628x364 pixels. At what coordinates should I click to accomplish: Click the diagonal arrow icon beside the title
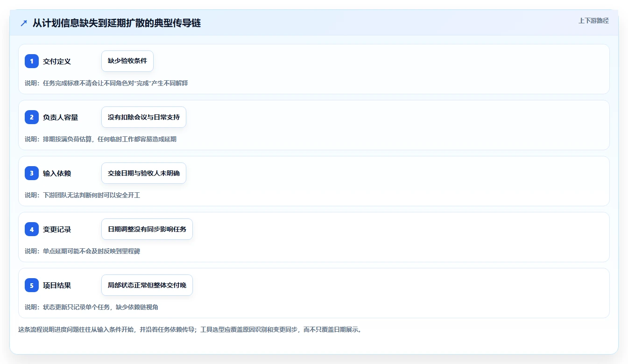pyautogui.click(x=24, y=23)
